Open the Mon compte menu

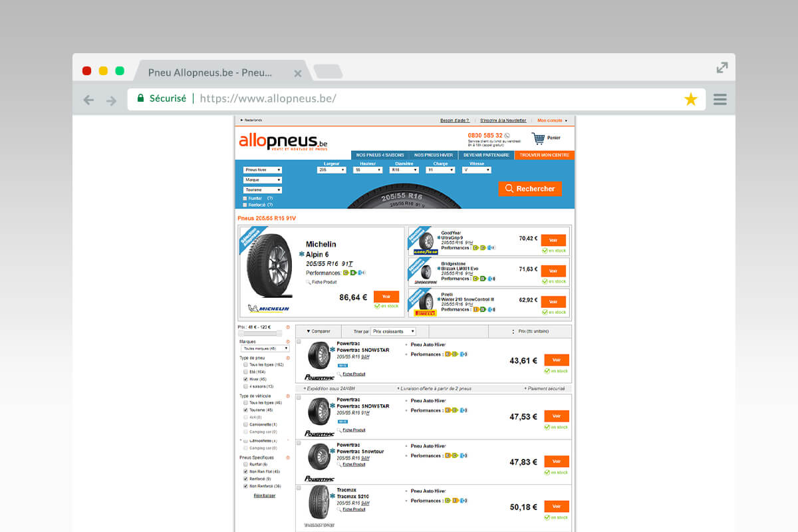[x=553, y=120]
